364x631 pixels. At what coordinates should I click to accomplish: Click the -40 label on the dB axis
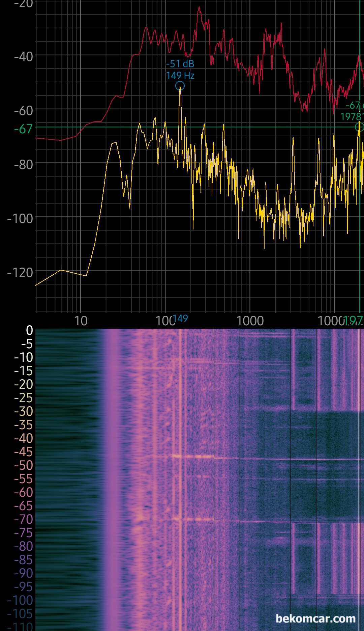pyautogui.click(x=23, y=56)
